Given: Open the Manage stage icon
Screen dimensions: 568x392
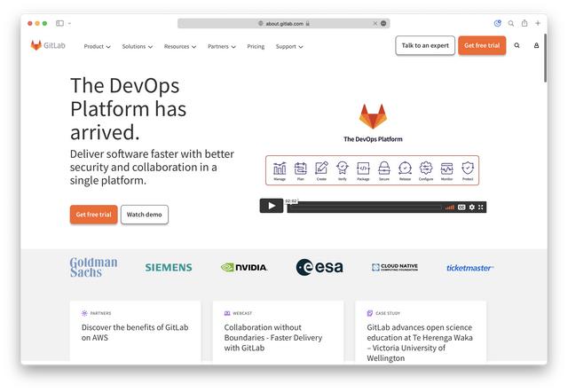Looking at the screenshot, I should pos(280,171).
